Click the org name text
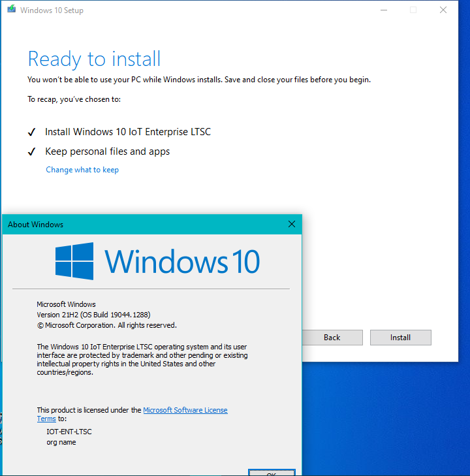The image size is (470, 476). click(61, 442)
